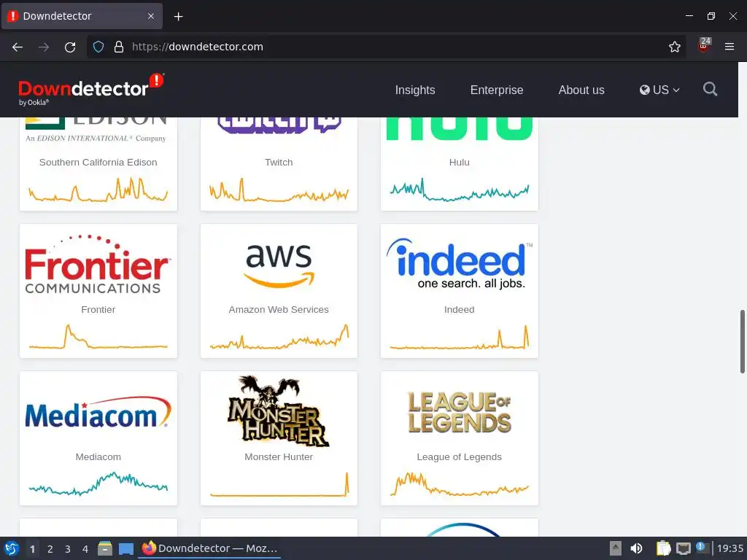Open the notification alert tray icon
Viewport: 747px width, 560px height.
click(x=701, y=548)
